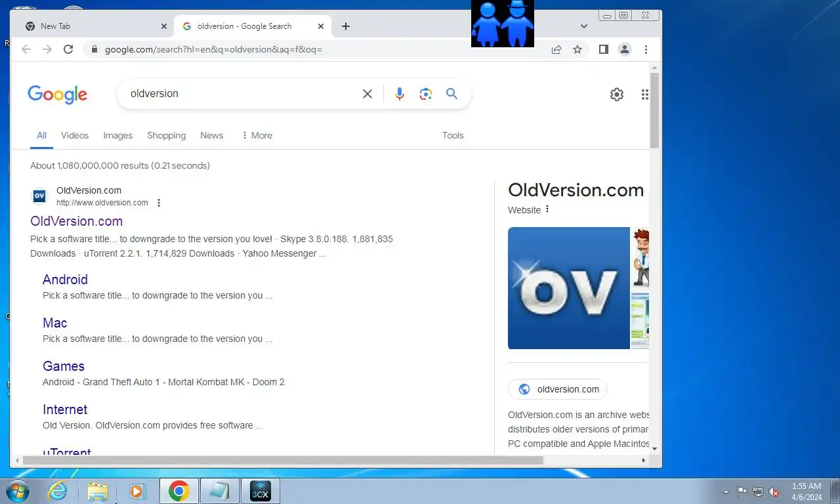Image resolution: width=840 pixels, height=504 pixels.
Task: Open the OldVersion.com result title link
Action: (x=77, y=221)
